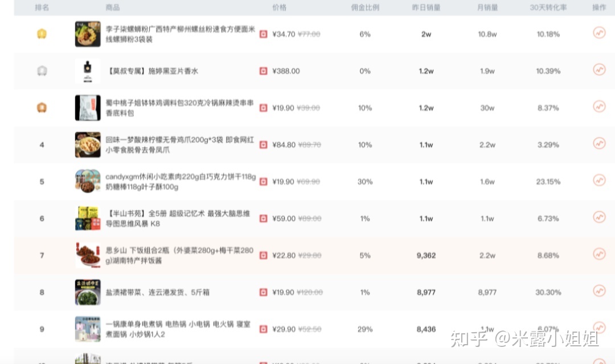Open 李子柒螺蛳粉 product thumbnail
The height and width of the screenshot is (364, 615).
(x=88, y=34)
